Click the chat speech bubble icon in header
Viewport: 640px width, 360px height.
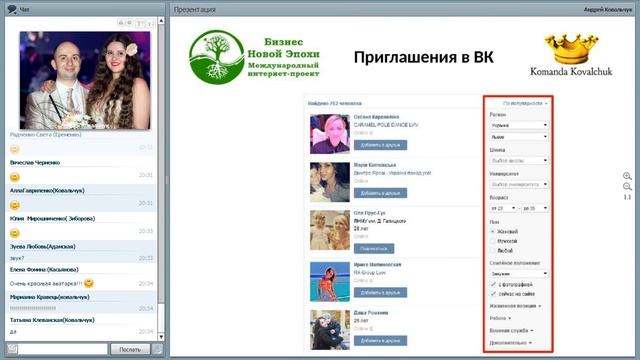point(12,9)
